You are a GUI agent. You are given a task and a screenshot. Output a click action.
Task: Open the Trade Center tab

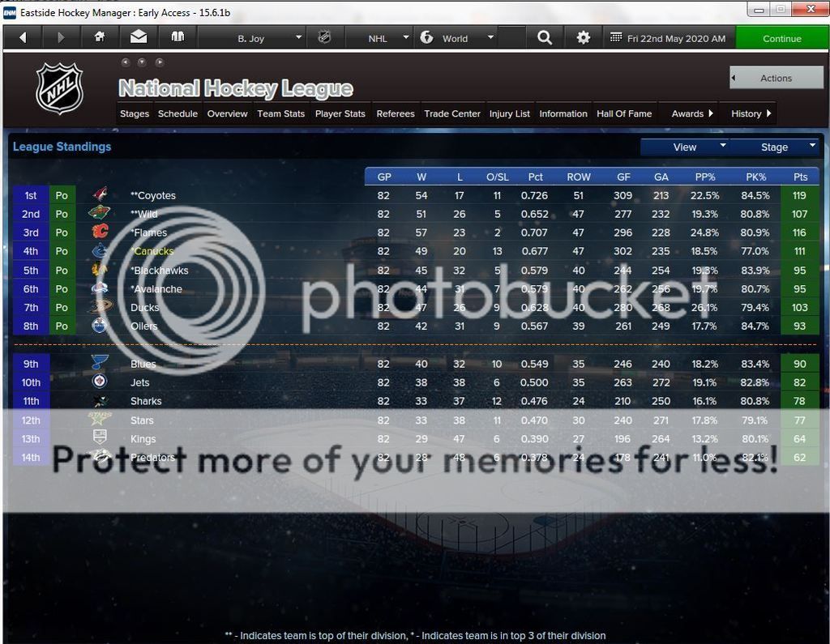pyautogui.click(x=452, y=113)
